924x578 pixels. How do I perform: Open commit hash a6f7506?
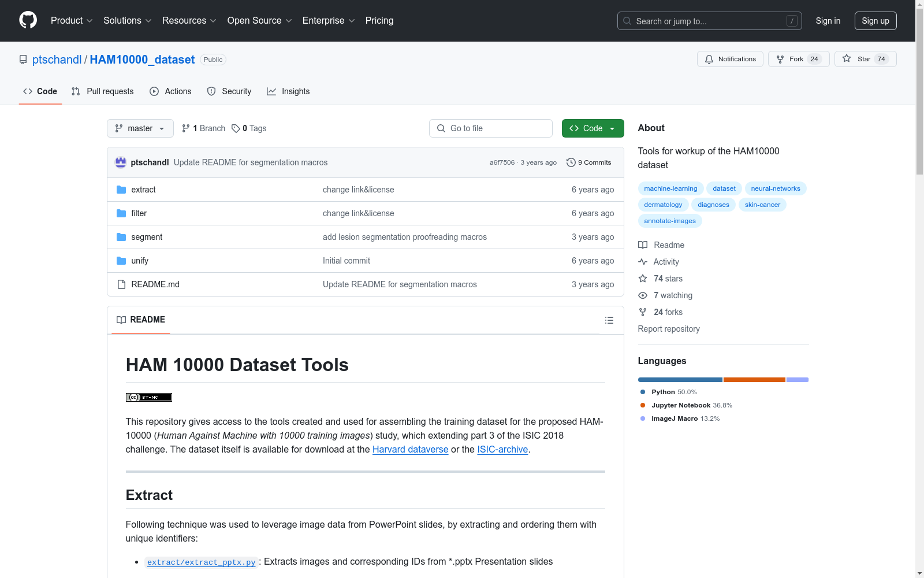tap(502, 162)
